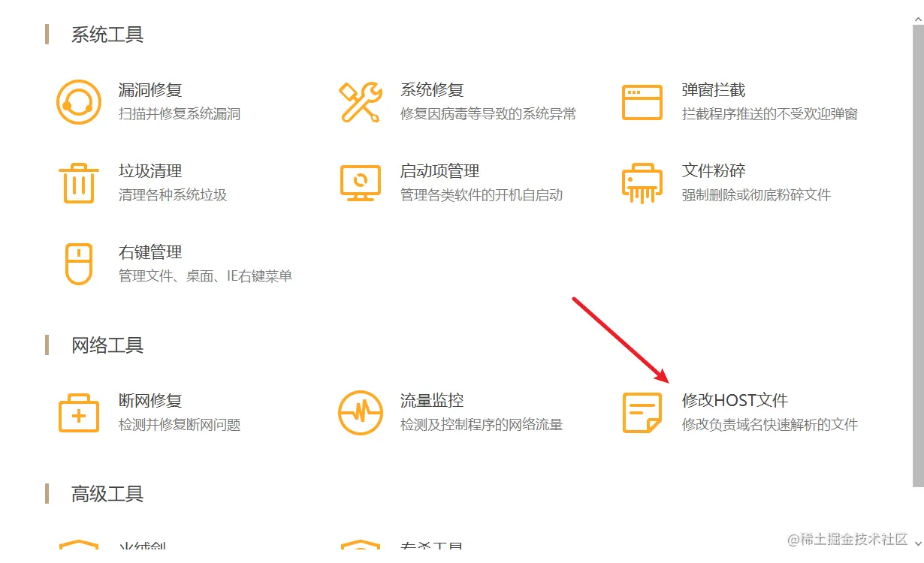This screenshot has width=924, height=563.
Task: Launch 弹窗拦截 by its title
Action: tap(714, 90)
